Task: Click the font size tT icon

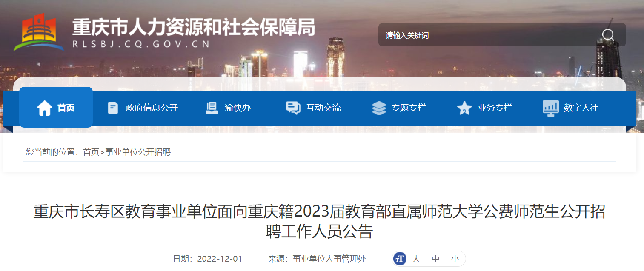Action: coord(400,259)
